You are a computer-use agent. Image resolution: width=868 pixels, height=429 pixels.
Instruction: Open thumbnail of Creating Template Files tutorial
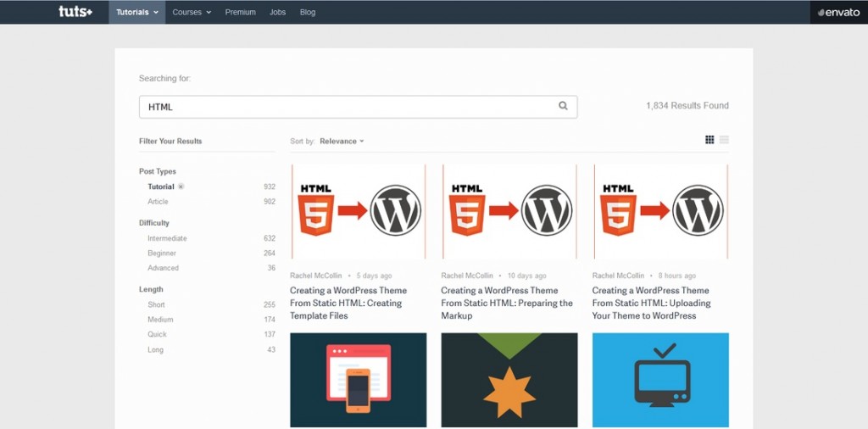tap(359, 211)
